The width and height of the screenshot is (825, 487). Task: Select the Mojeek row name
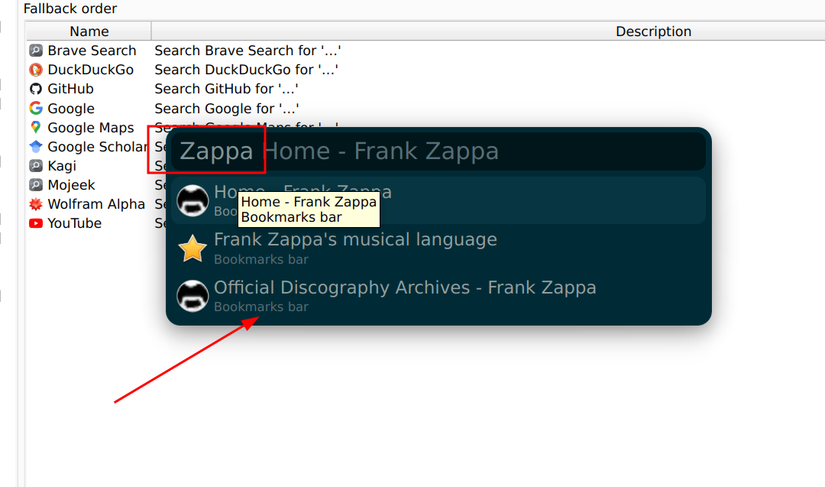(x=72, y=185)
